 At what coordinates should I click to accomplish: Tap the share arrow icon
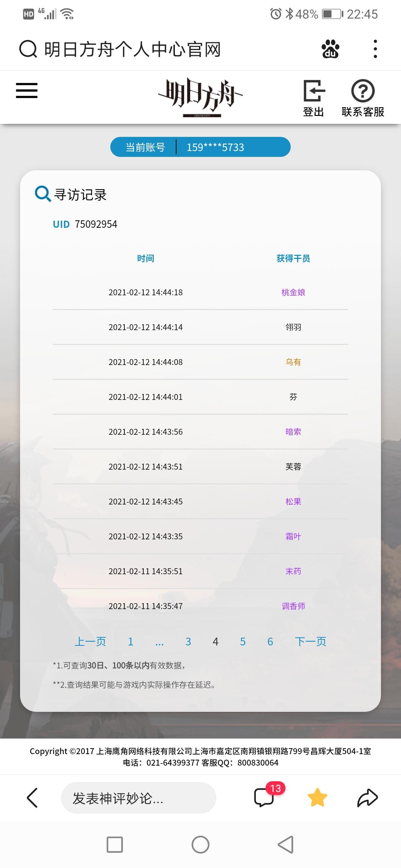pyautogui.click(x=368, y=798)
